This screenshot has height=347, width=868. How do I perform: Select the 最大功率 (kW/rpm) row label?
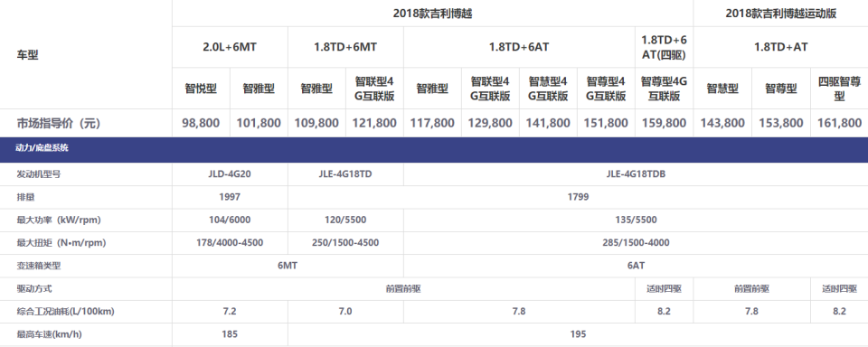tap(60, 220)
